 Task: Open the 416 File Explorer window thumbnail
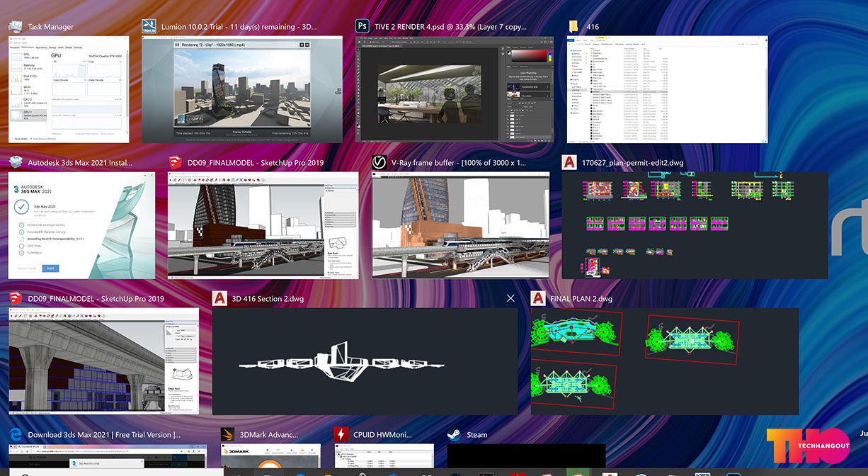(x=668, y=89)
